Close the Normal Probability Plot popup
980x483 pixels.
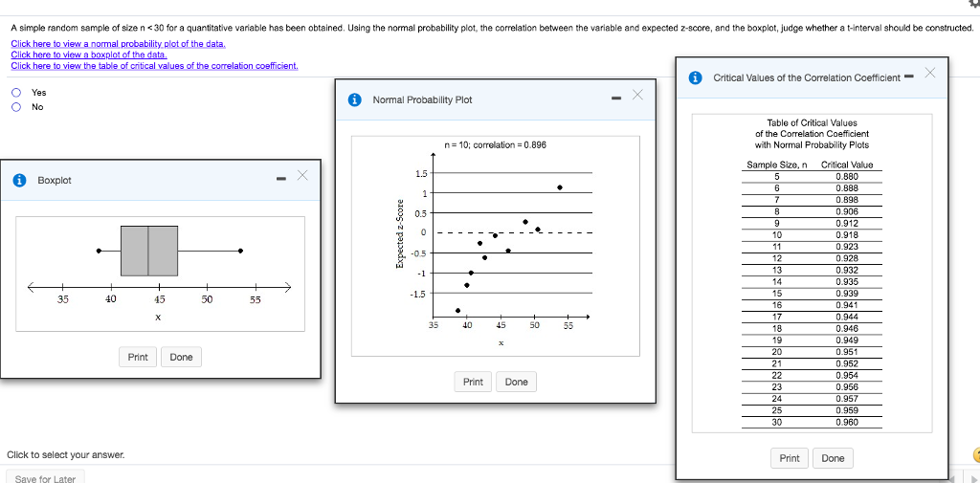click(x=637, y=95)
